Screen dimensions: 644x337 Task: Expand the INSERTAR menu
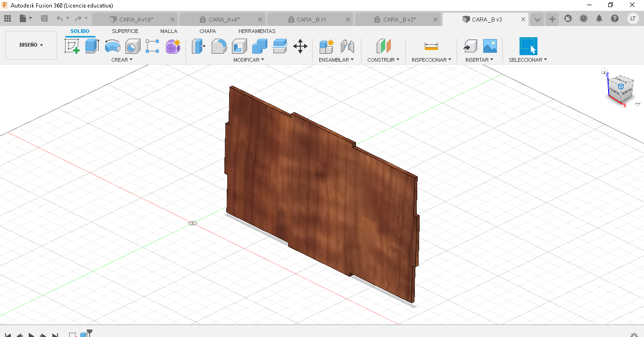(x=479, y=60)
